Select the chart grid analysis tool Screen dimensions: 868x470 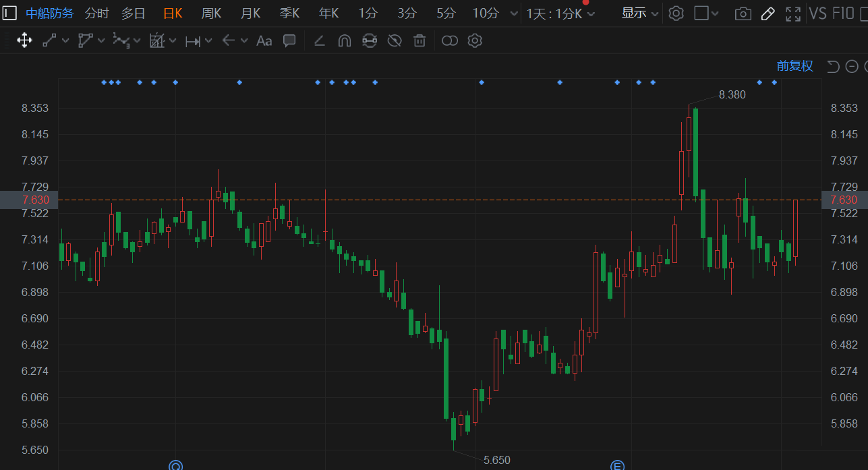[x=156, y=40]
